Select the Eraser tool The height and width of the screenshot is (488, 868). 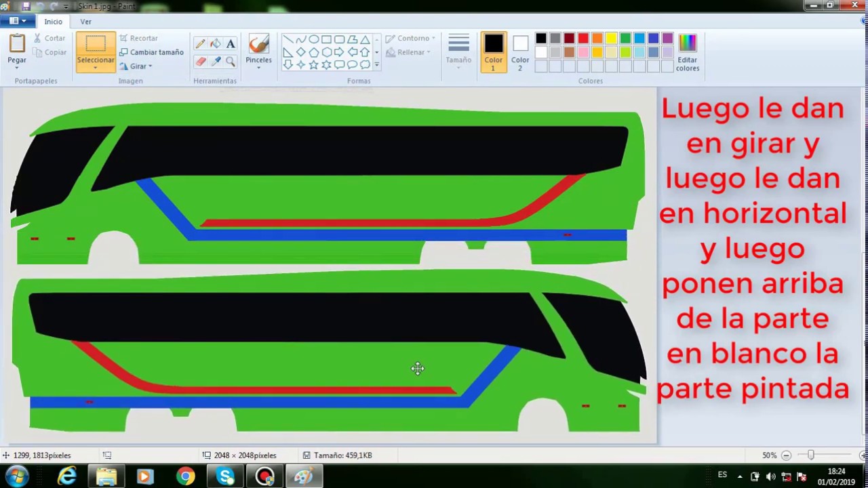(x=200, y=62)
